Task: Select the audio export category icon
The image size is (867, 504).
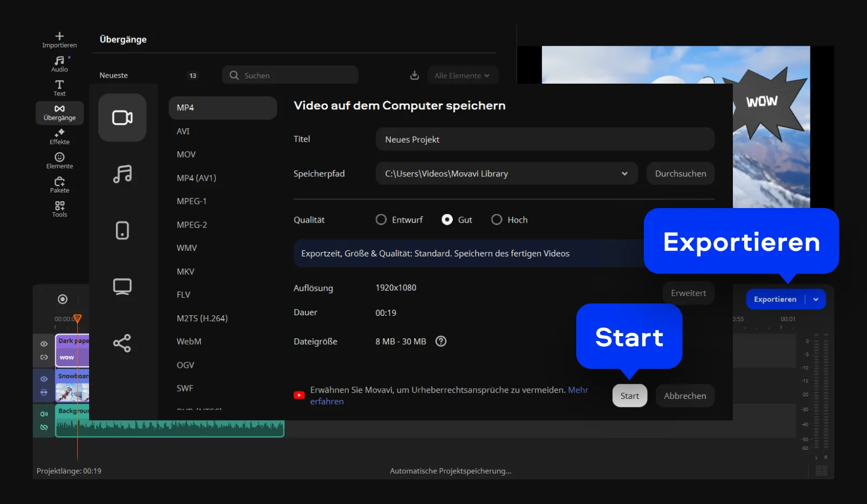Action: tap(122, 174)
